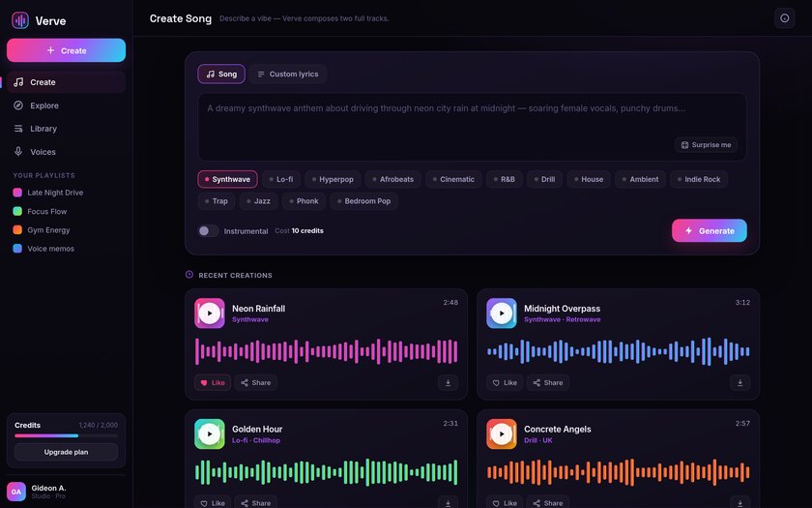Share the Neon Rainfall track

click(256, 382)
